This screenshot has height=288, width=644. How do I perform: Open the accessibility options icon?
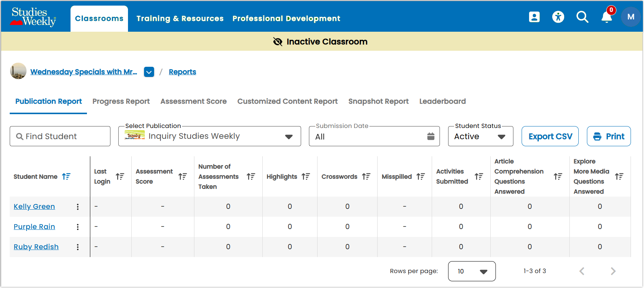pyautogui.click(x=558, y=17)
